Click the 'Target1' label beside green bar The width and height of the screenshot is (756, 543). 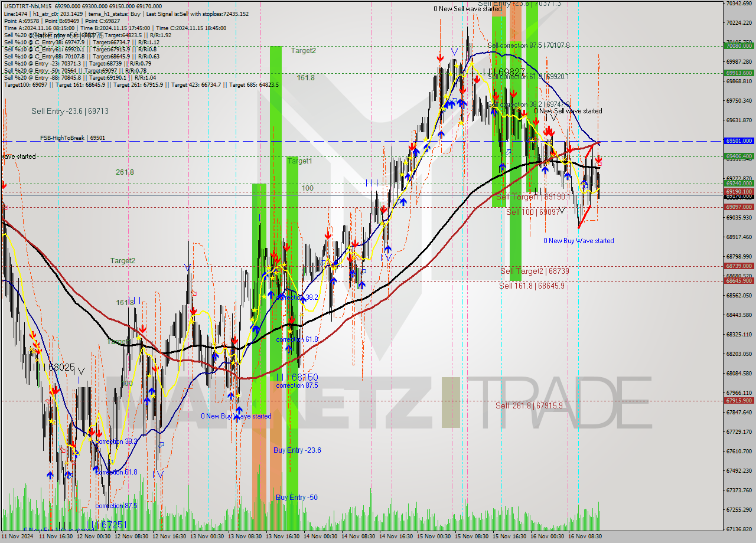point(299,161)
